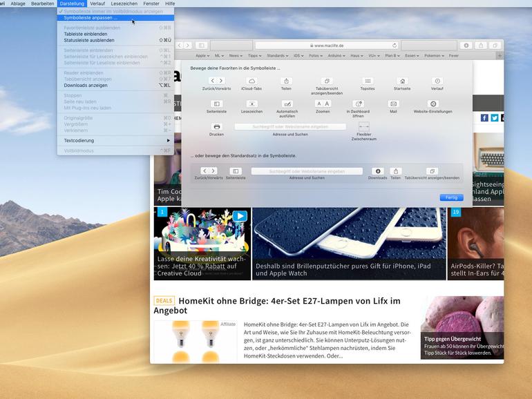The image size is (532, 399).
Task: Click the Tabübersicht icon in the default set
Action: pyautogui.click(x=432, y=171)
